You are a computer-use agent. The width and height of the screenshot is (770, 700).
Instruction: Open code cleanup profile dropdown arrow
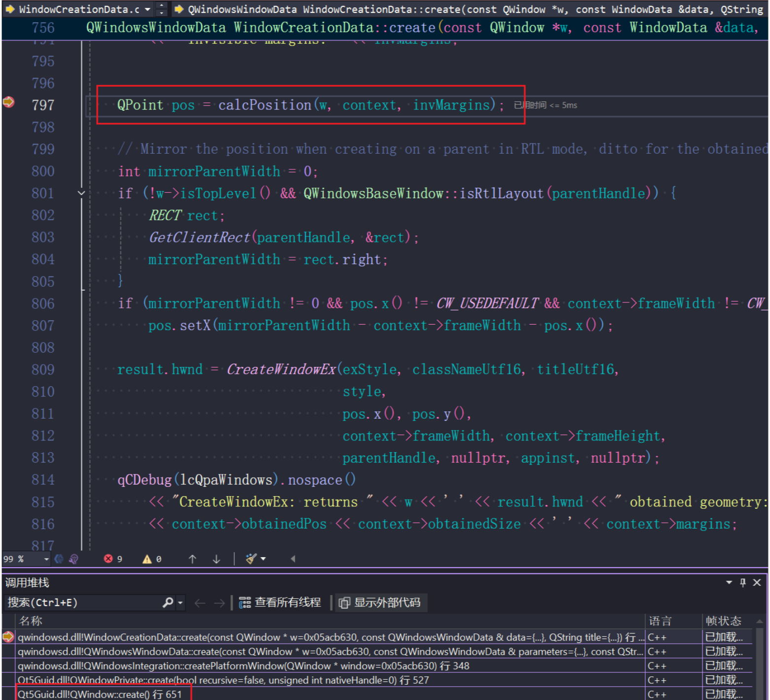point(263,559)
